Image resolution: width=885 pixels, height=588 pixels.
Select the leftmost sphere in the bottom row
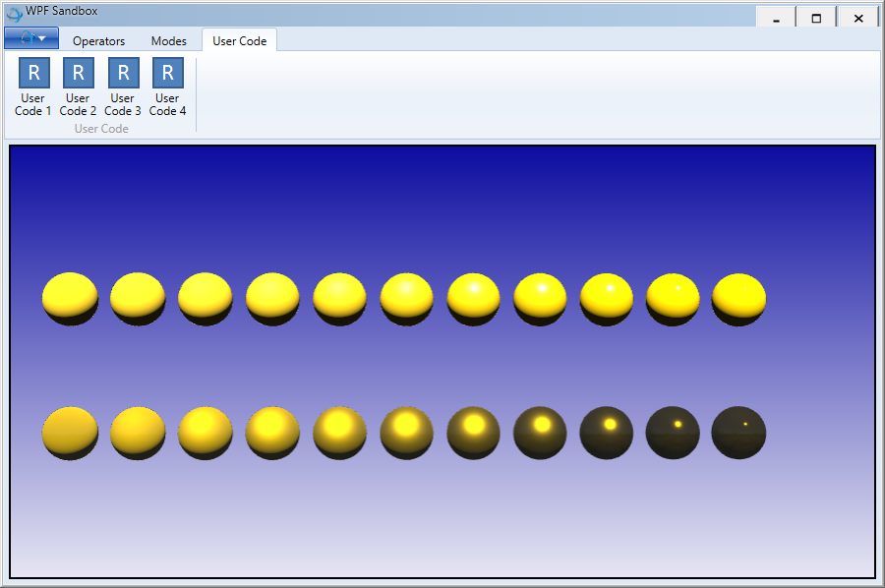pyautogui.click(x=70, y=433)
